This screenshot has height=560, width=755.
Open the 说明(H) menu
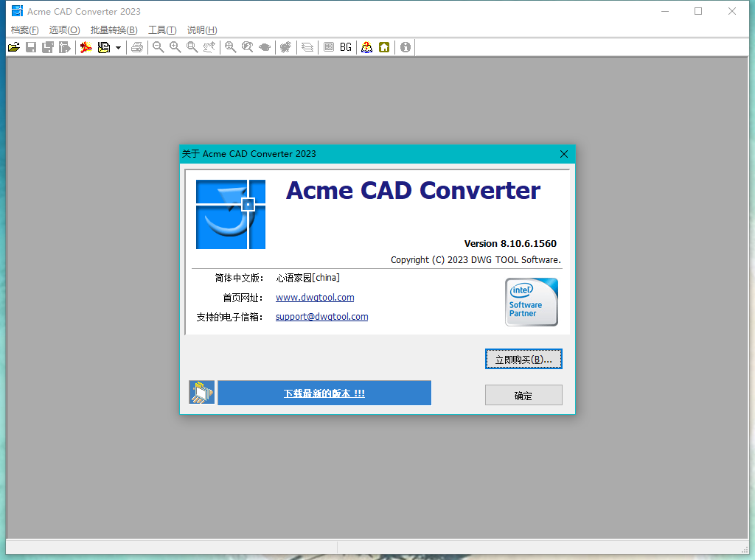point(202,29)
